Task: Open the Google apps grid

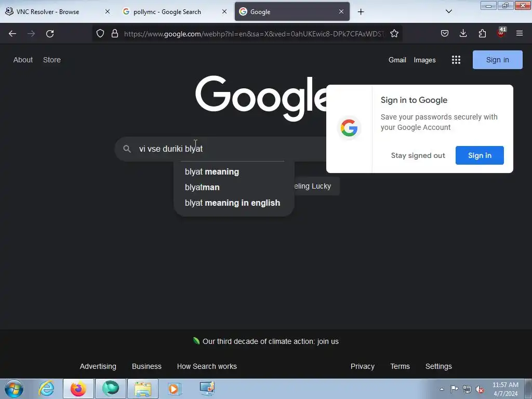Action: 456,60
